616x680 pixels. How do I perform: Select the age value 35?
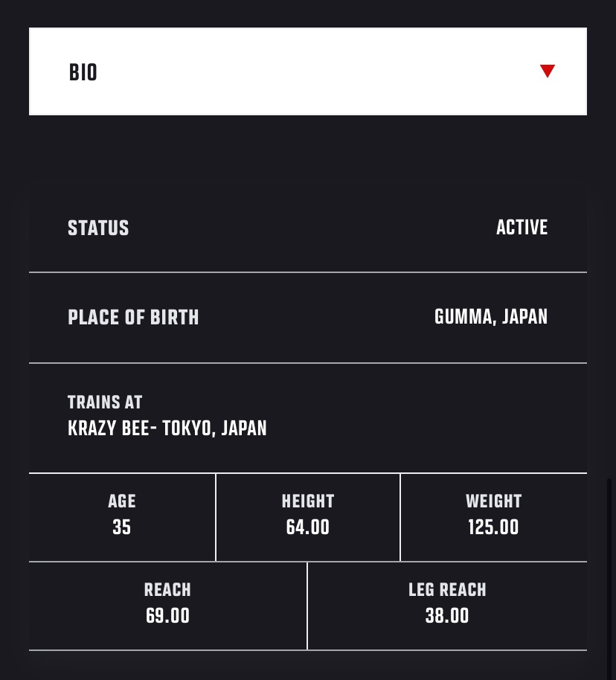coord(121,527)
